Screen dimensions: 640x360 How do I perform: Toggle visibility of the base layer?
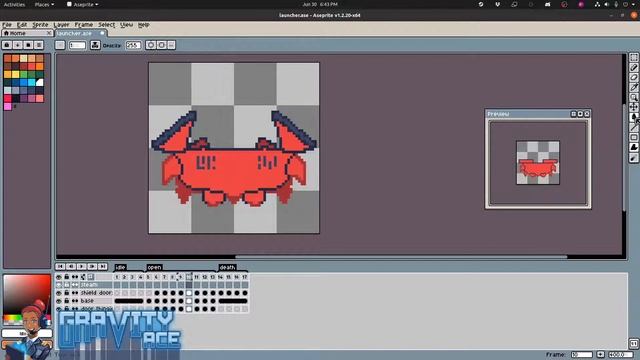59,301
